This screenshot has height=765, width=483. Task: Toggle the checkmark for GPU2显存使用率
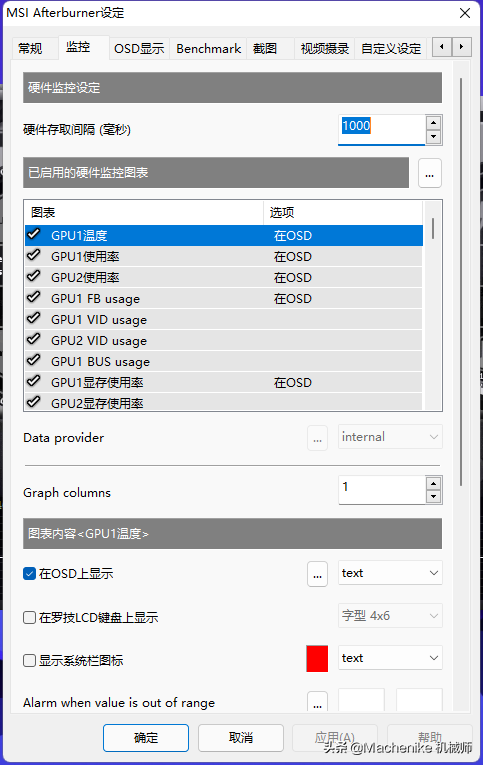(34, 402)
